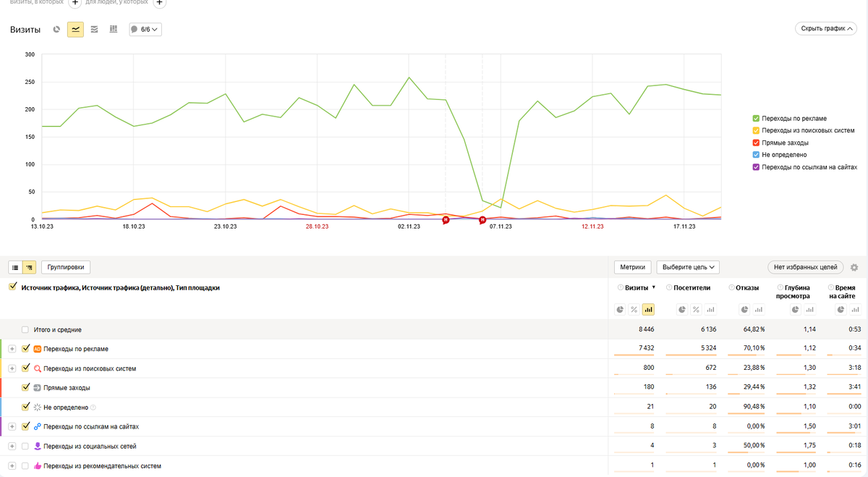Image resolution: width=868 pixels, height=477 pixels.
Task: Open help hint for Визиты metric
Action: point(621,287)
